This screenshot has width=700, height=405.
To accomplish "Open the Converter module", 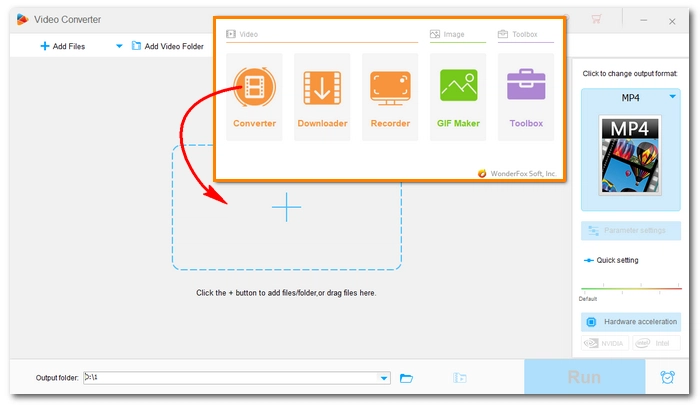I will click(254, 97).
